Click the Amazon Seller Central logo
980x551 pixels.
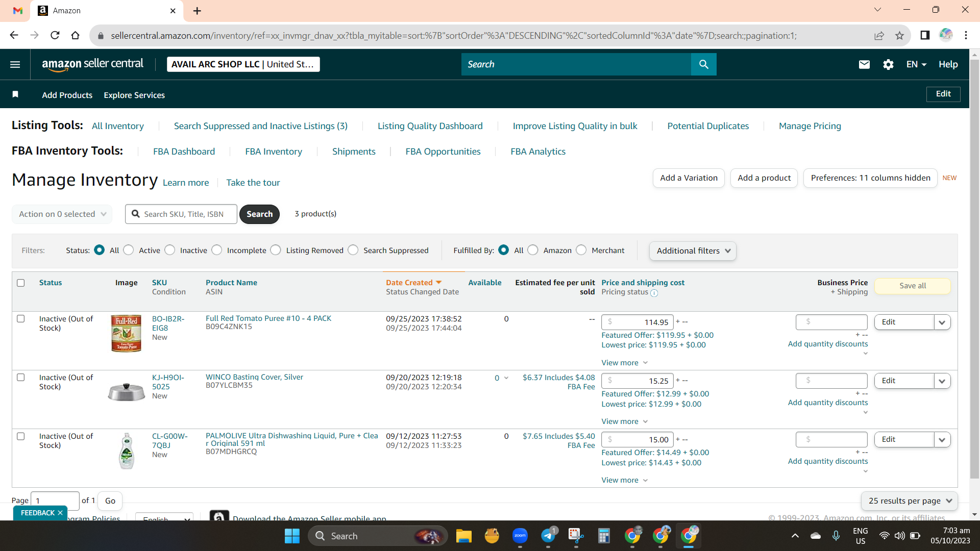coord(92,64)
